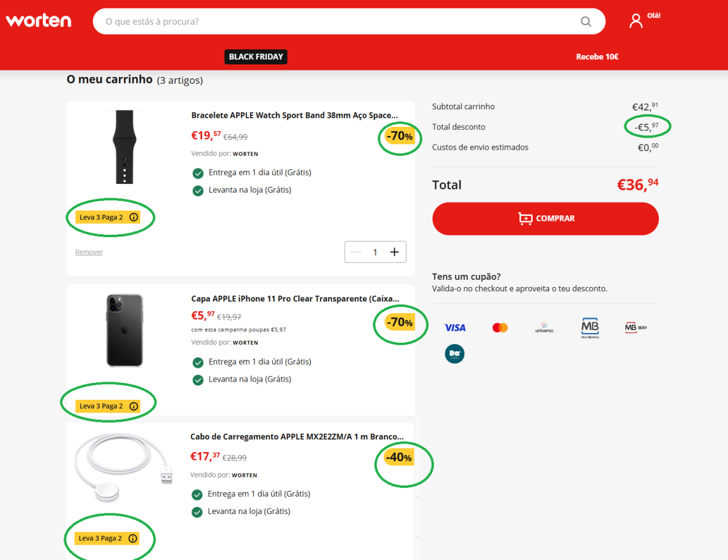Click the search magnifier icon

tap(585, 22)
